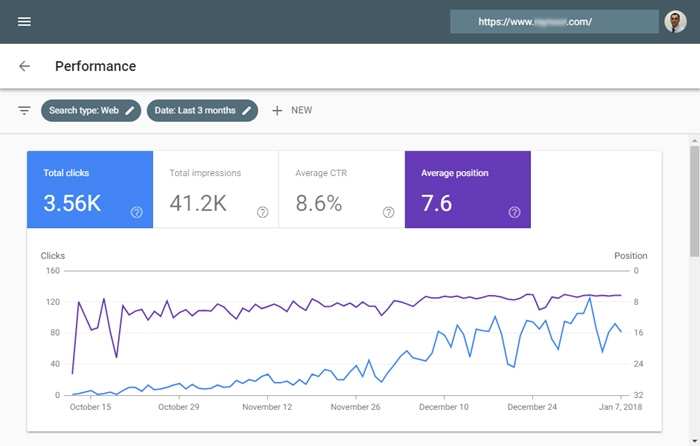Click the plus icon to add filter
This screenshot has width=700, height=446.
pyautogui.click(x=277, y=110)
